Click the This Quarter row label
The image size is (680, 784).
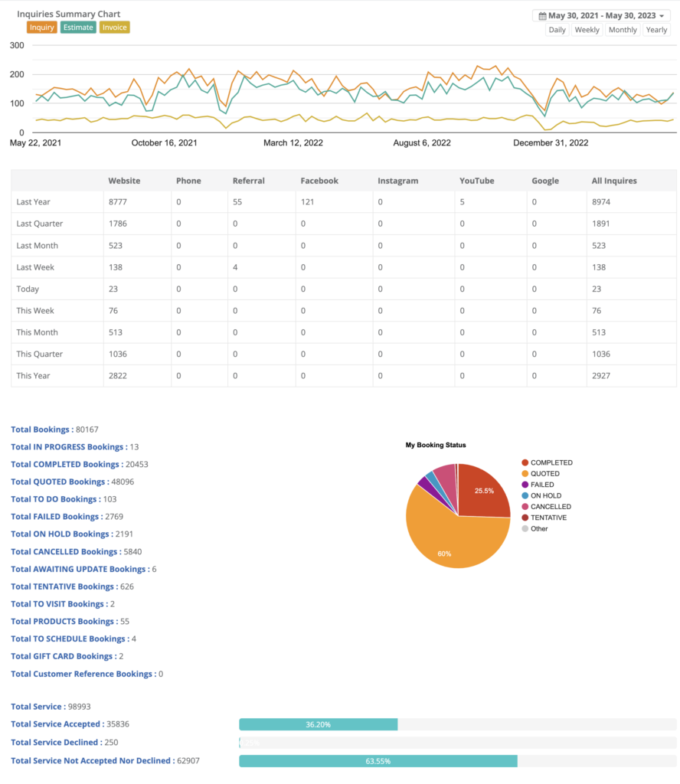[x=40, y=354]
